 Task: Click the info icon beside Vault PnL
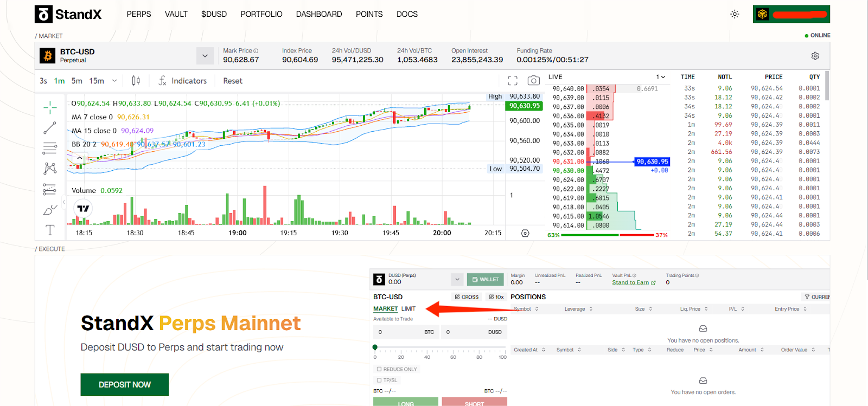point(634,275)
